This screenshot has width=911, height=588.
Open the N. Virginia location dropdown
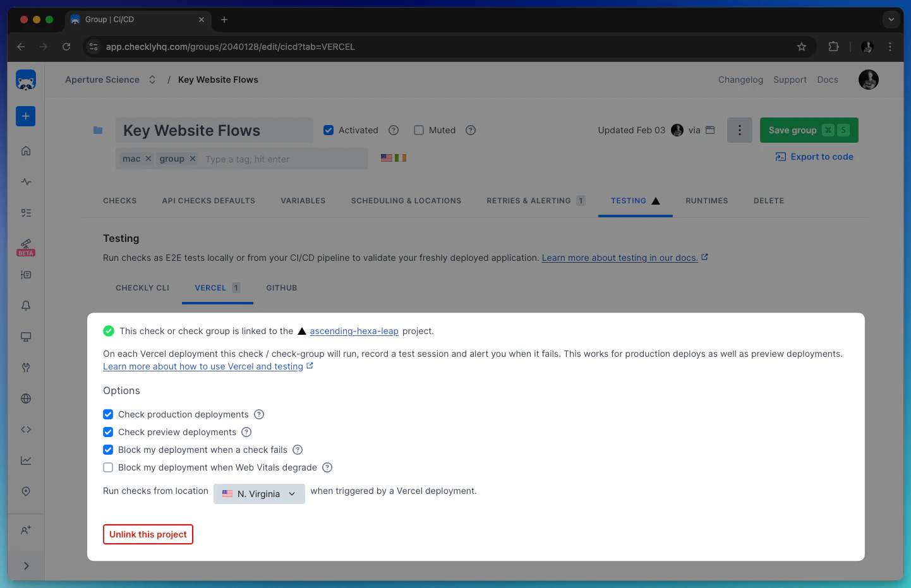point(259,493)
